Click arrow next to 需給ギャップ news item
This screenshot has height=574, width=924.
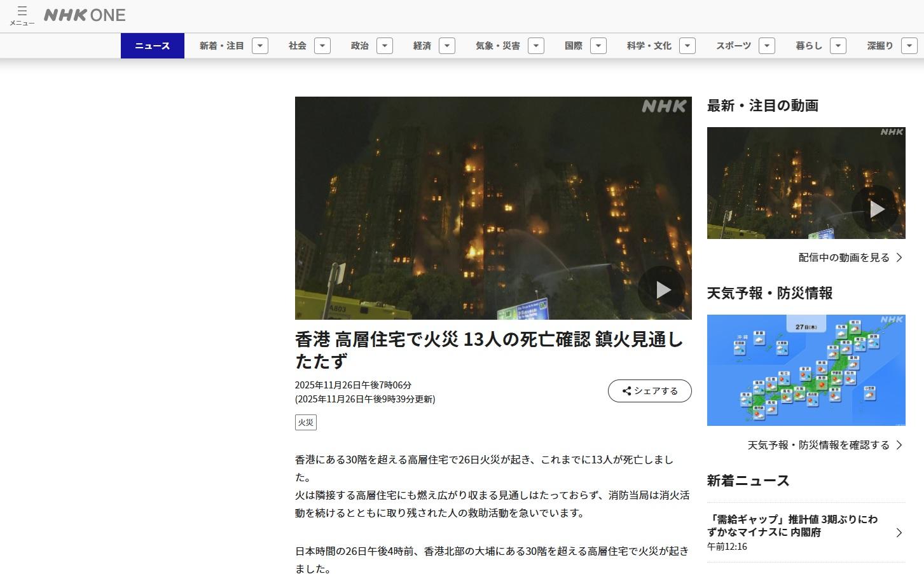(899, 533)
